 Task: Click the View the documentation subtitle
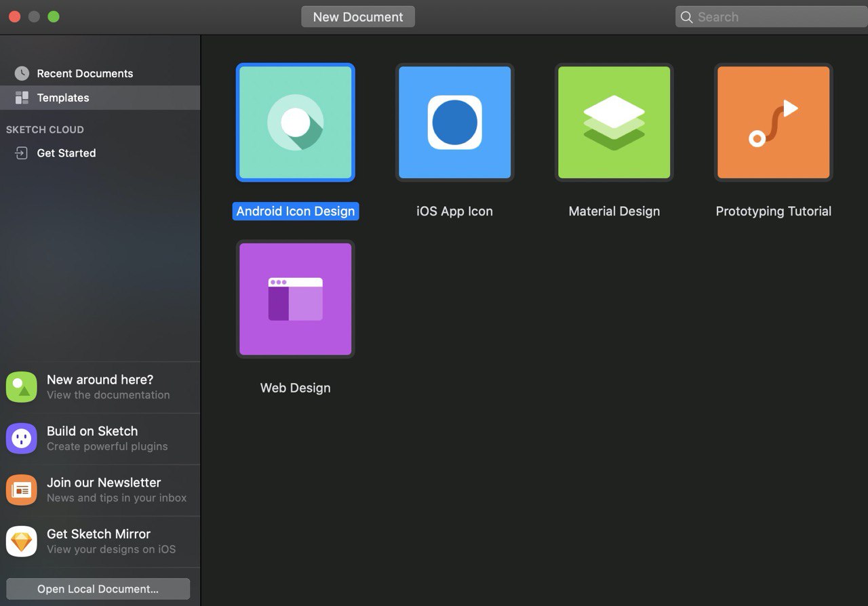tap(108, 395)
